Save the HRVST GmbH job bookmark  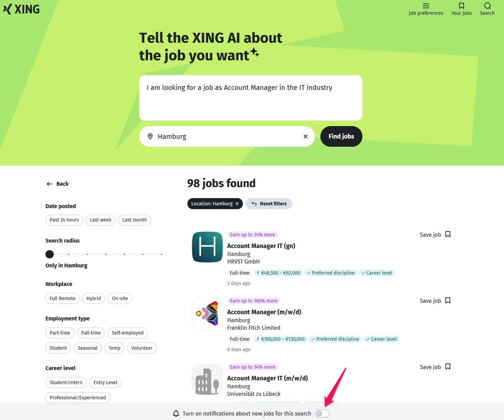coord(448,234)
